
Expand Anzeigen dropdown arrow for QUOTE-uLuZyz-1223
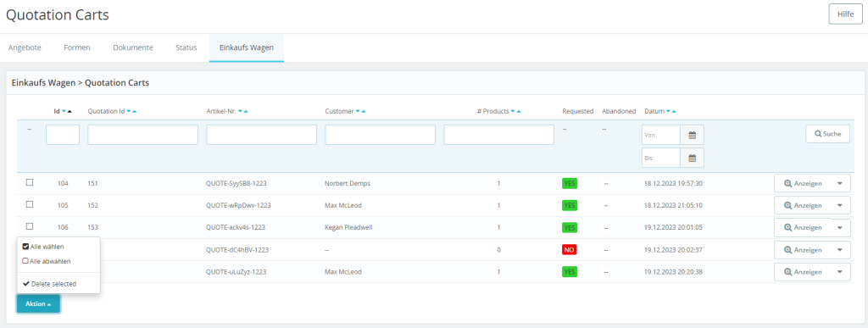coord(840,271)
